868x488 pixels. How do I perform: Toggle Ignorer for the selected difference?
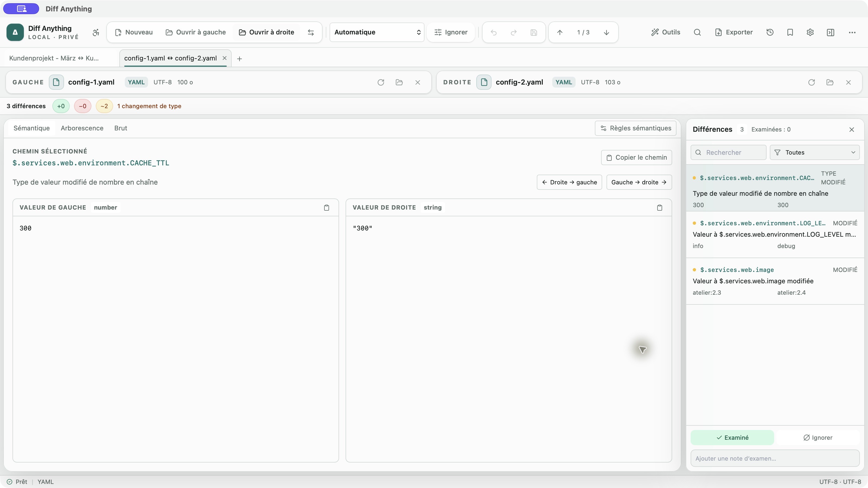[x=818, y=438]
